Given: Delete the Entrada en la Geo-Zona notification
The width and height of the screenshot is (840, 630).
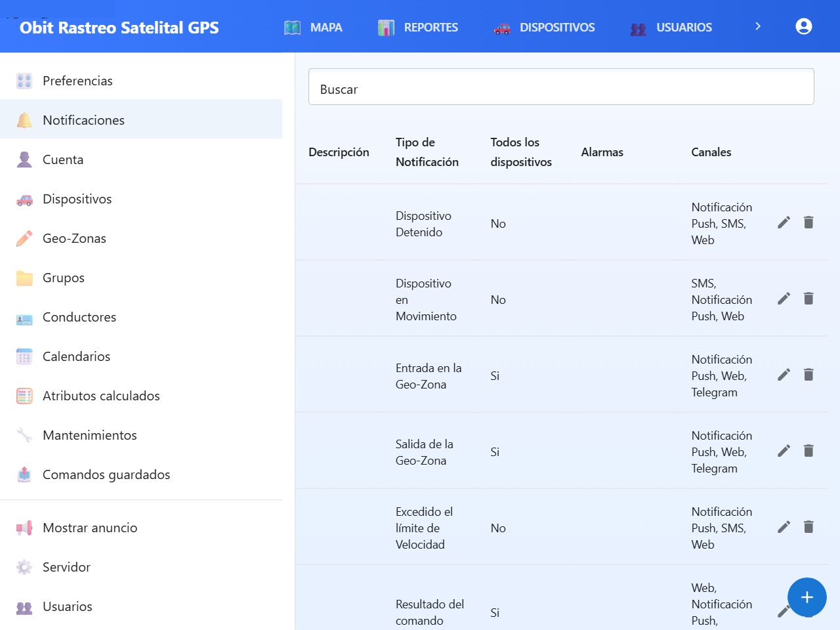Looking at the screenshot, I should tap(808, 375).
